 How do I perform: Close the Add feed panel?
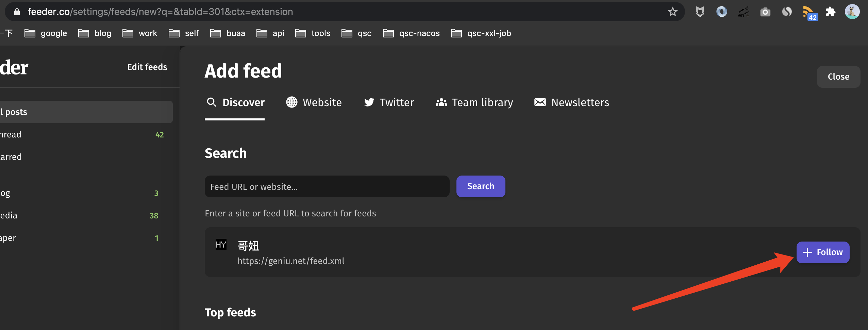[x=838, y=77]
